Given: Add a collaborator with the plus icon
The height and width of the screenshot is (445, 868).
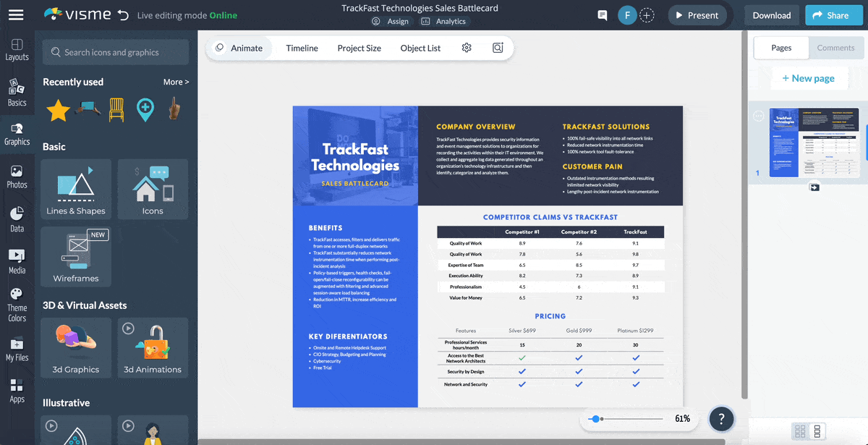Looking at the screenshot, I should [647, 15].
